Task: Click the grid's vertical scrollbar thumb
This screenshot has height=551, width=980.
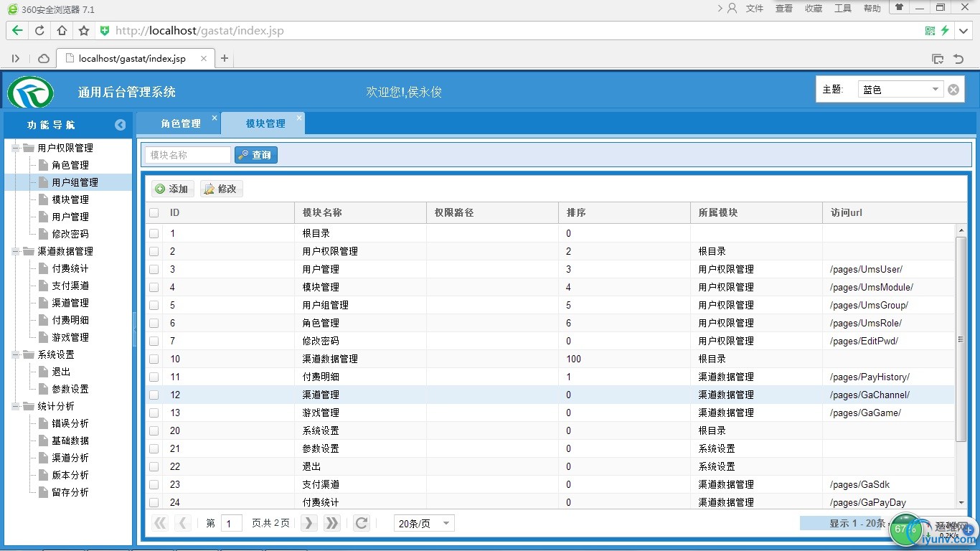Action: 961,337
